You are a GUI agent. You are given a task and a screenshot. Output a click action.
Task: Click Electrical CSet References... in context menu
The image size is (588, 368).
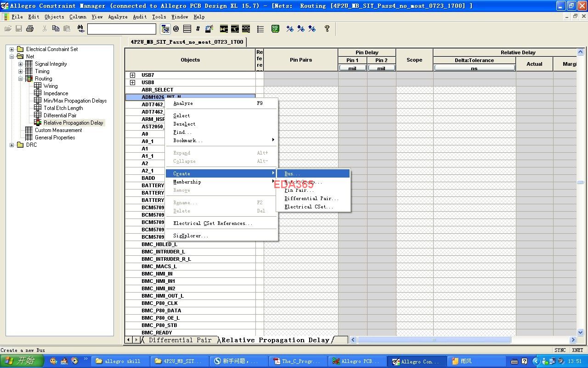(x=221, y=223)
